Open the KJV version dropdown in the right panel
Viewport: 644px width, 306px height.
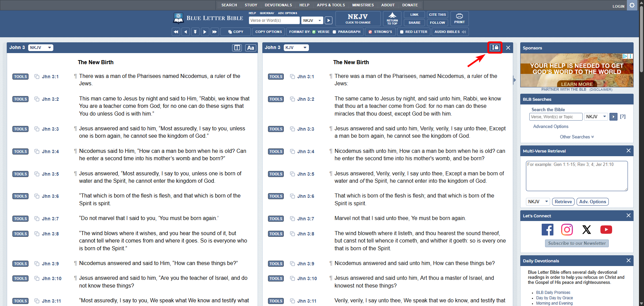pyautogui.click(x=296, y=48)
